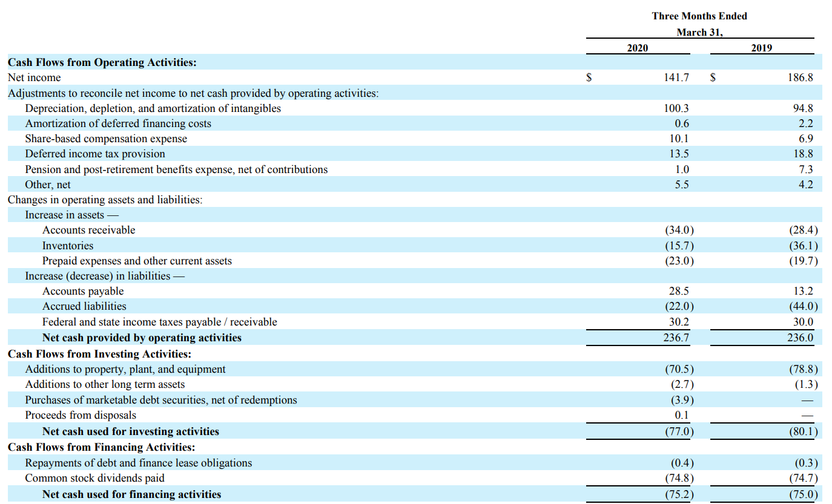832x504 pixels.
Task: Select accrued liabilities value (22.0)
Action: [x=679, y=306]
